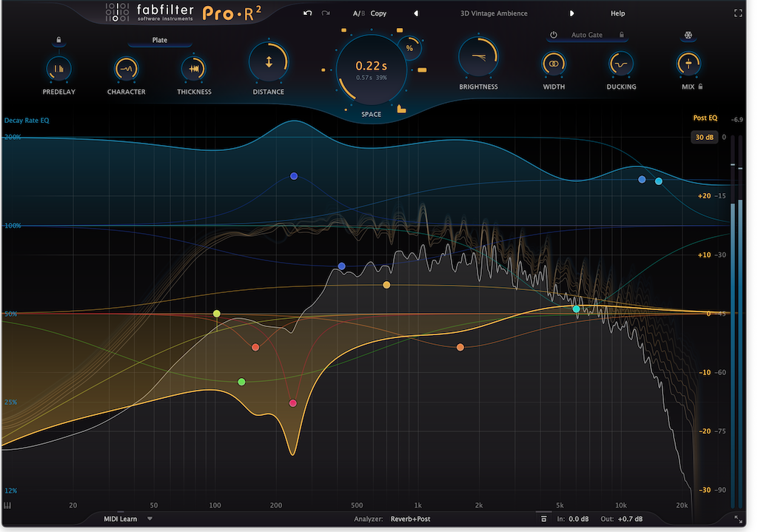
Task: Click the Decay Rate EQ label
Action: click(x=27, y=121)
